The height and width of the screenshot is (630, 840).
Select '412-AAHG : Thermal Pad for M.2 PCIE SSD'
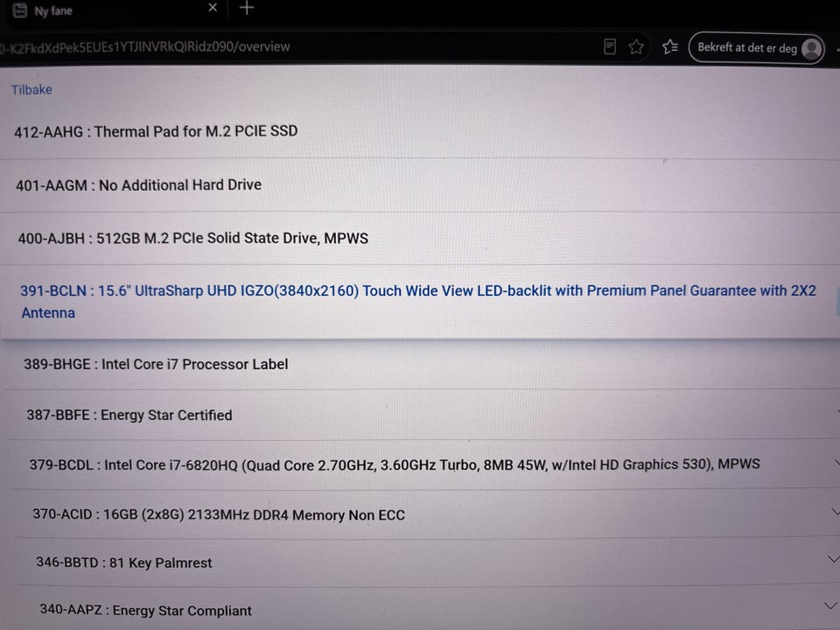coord(156,131)
